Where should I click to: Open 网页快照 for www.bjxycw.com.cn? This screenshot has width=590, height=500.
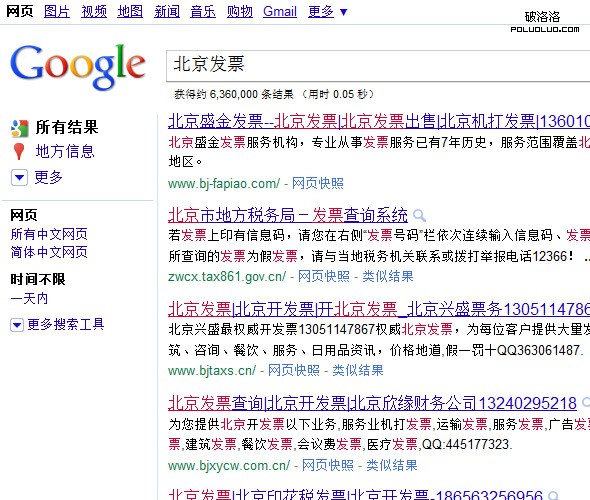(328, 465)
